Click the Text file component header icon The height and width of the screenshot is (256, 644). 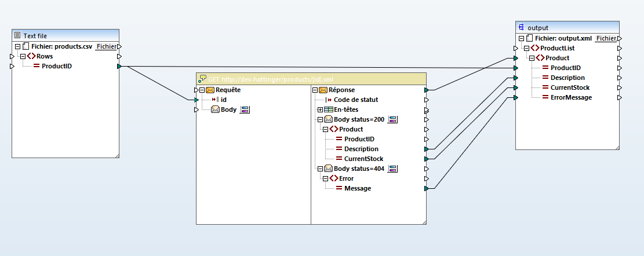tap(17, 35)
